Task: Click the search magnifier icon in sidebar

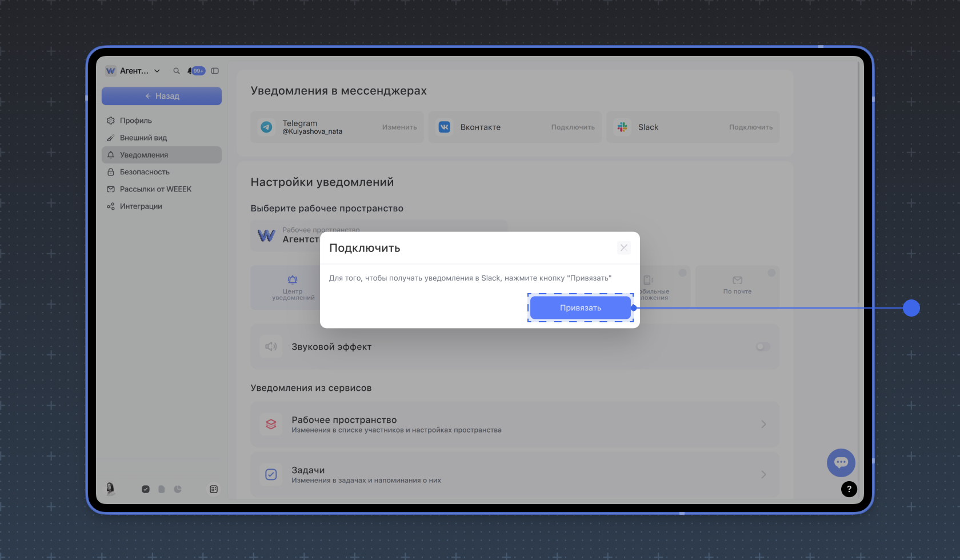Action: (x=177, y=71)
